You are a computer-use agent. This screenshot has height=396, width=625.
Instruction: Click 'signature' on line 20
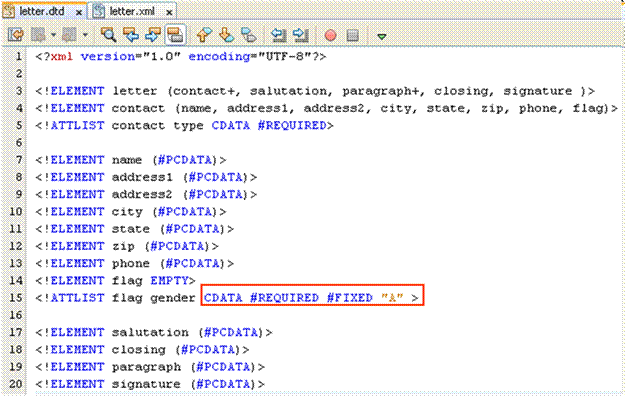coord(146,384)
